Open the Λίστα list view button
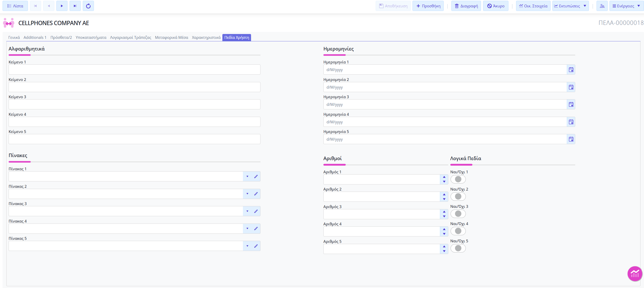This screenshot has height=288, width=644. pyautogui.click(x=15, y=6)
